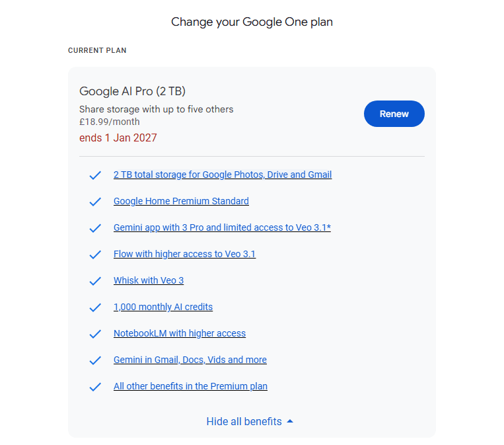Viewport: 504px width, 445px height.
Task: Click the Gemini app with 3 Pro link
Action: (222, 227)
